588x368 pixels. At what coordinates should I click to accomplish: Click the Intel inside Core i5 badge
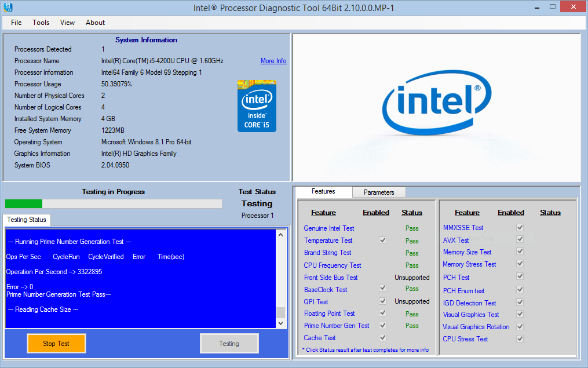[257, 106]
